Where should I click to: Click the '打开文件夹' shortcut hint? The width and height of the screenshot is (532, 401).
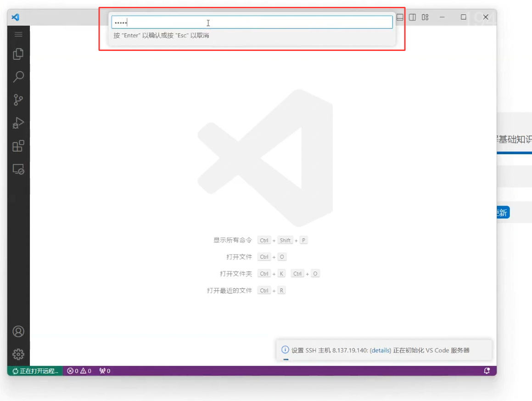[x=236, y=273]
